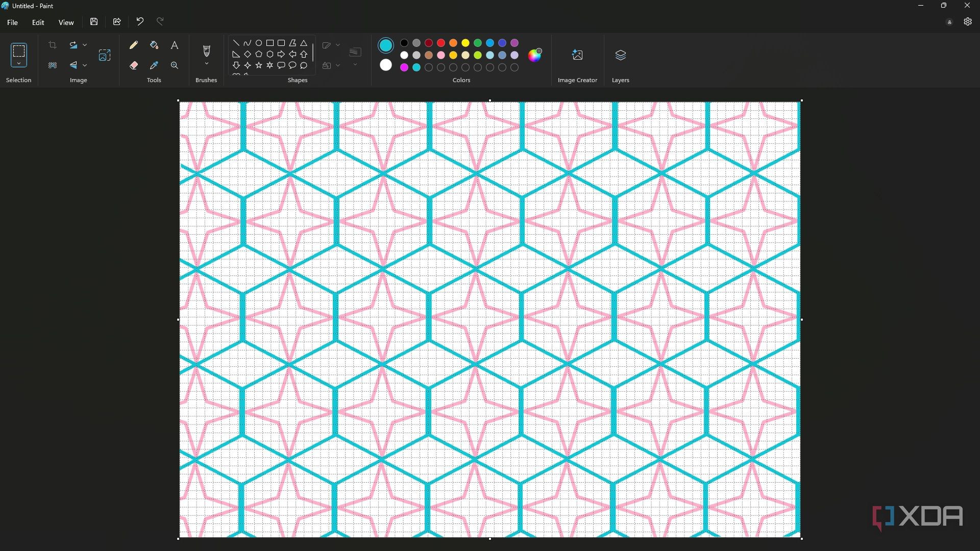
Task: Open the Brushes tool
Action: point(206,51)
